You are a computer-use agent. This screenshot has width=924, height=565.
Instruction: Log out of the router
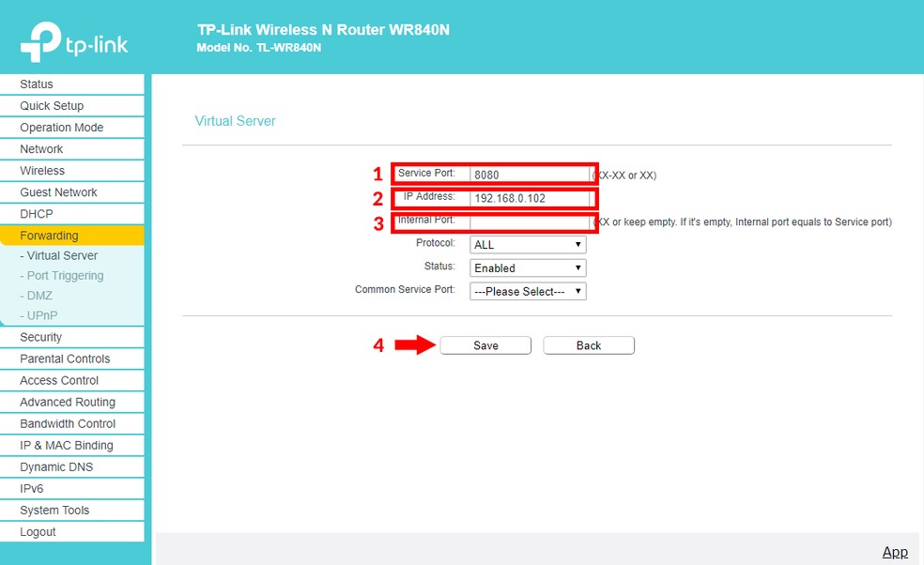coord(72,532)
